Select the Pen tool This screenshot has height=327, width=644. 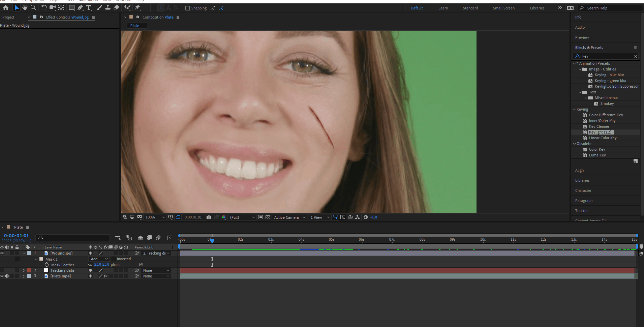point(80,7)
